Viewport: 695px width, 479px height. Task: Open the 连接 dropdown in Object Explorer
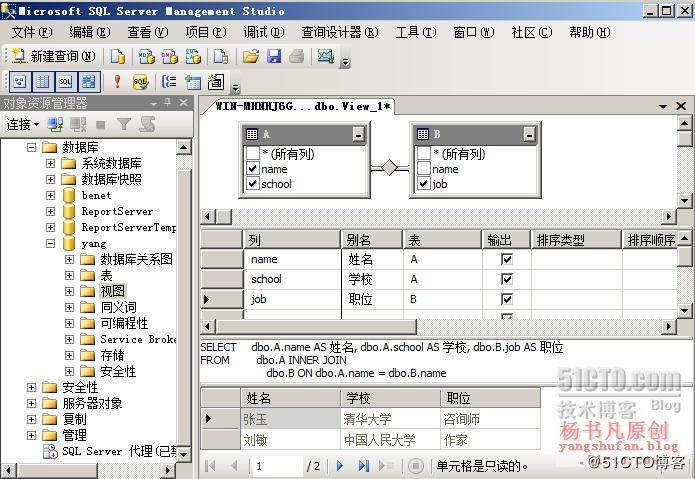pyautogui.click(x=23, y=125)
